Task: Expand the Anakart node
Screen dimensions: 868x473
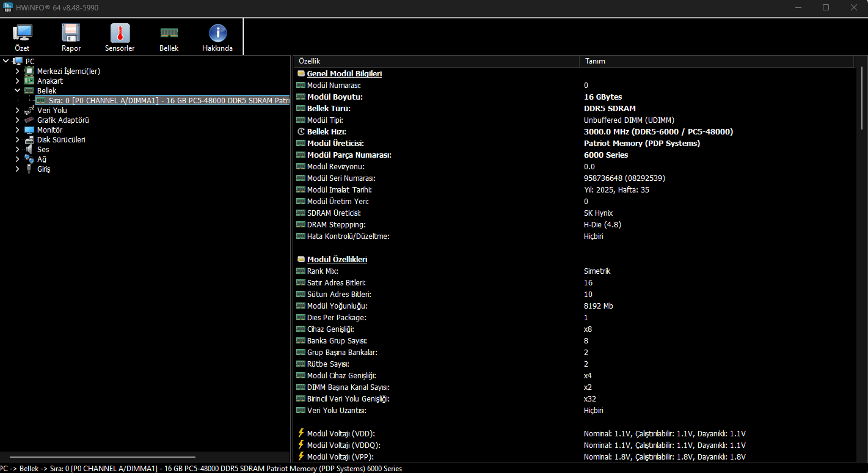Action: click(17, 81)
